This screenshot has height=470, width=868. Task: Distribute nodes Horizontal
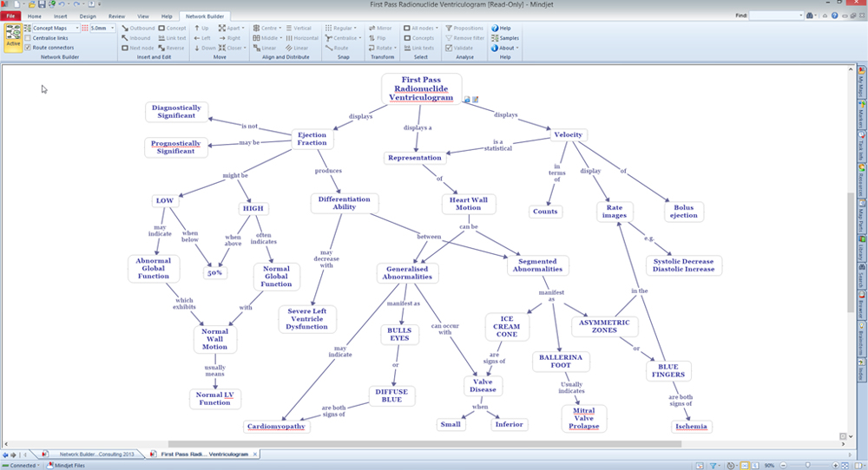(x=302, y=38)
